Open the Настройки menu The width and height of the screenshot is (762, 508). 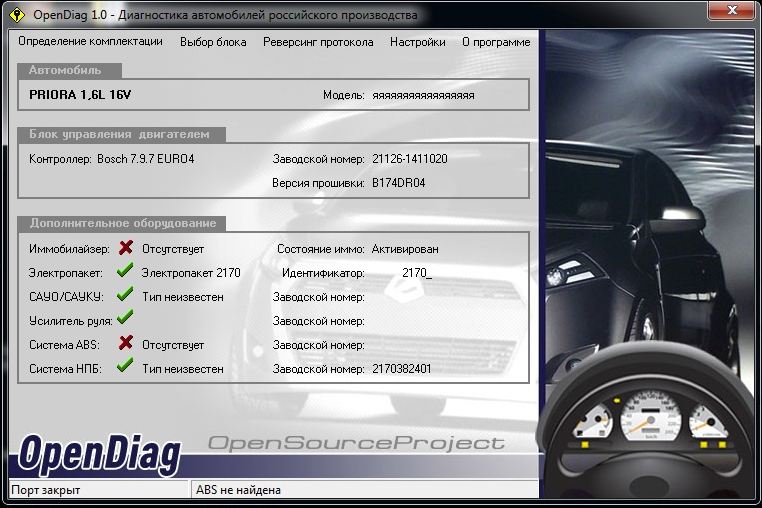[417, 42]
